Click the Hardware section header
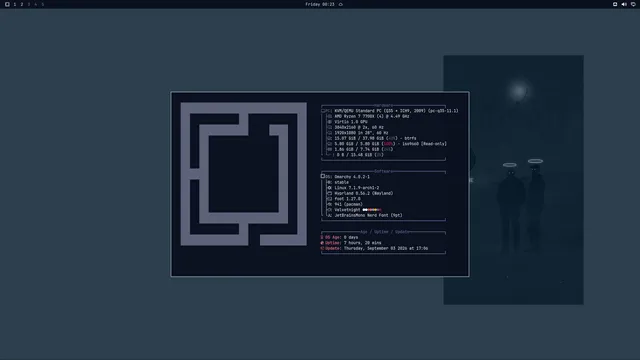Viewport: 640px width, 360px height. point(383,105)
